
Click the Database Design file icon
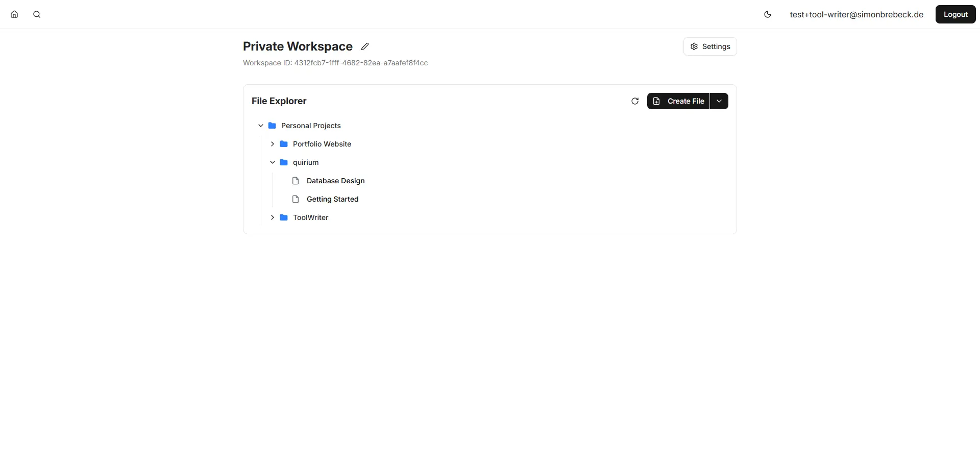click(296, 181)
